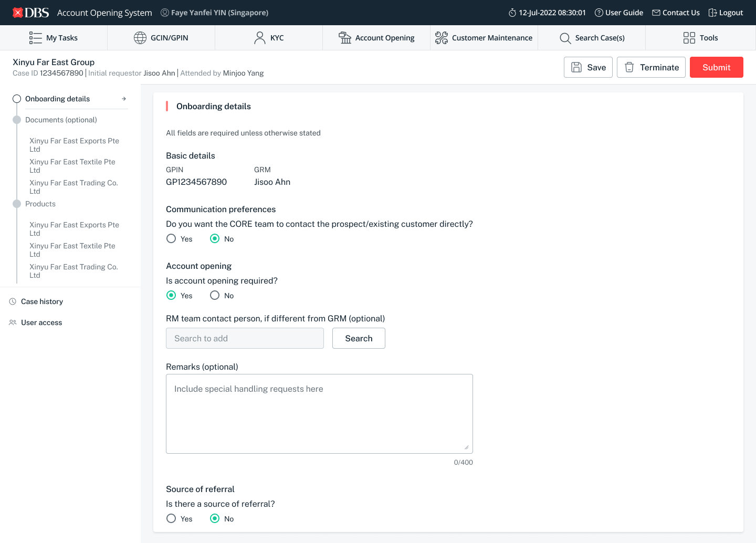
Task: Click Xinyu Far East Group title
Action: pos(54,62)
